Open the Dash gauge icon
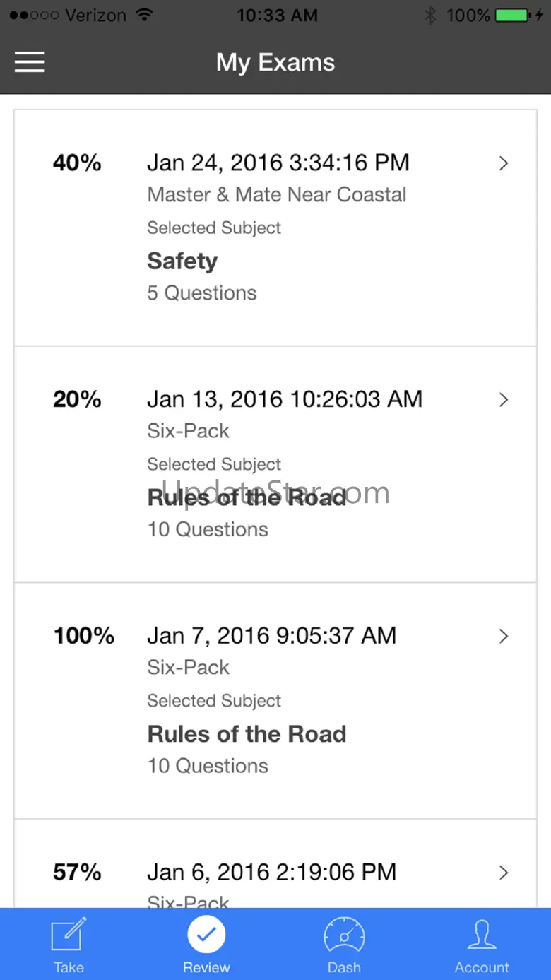 (x=344, y=935)
